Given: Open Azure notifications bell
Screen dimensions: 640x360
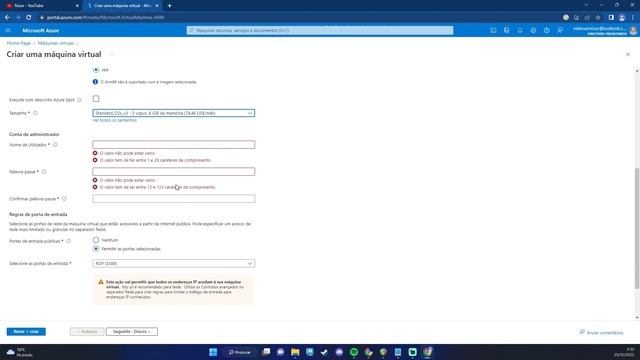Looking at the screenshot, I should [520, 31].
